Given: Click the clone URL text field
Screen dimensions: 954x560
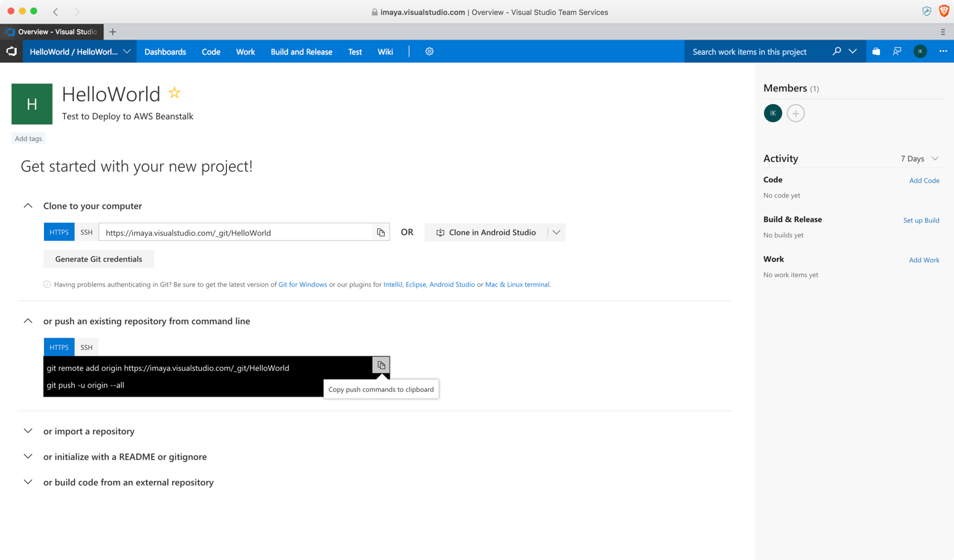Looking at the screenshot, I should 236,232.
